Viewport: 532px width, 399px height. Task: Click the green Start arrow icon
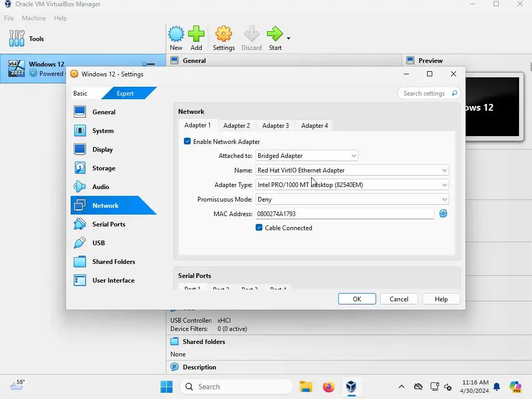275,34
